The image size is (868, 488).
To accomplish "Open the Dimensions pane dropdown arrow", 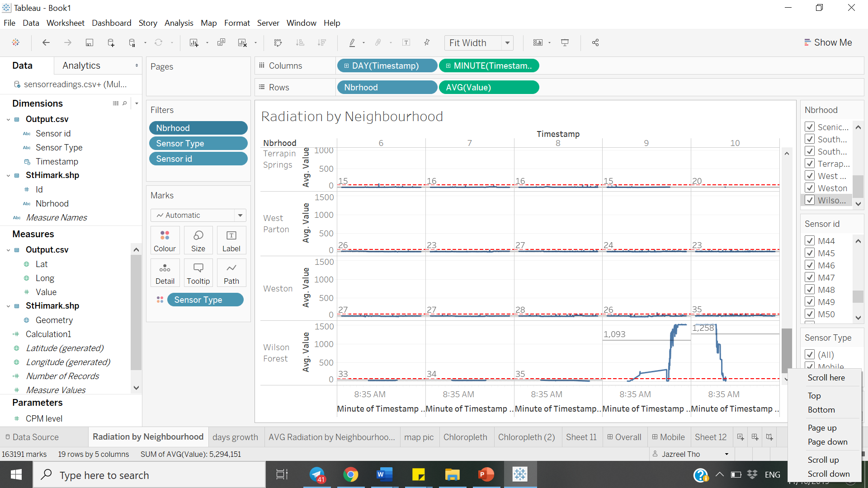I will pos(137,103).
